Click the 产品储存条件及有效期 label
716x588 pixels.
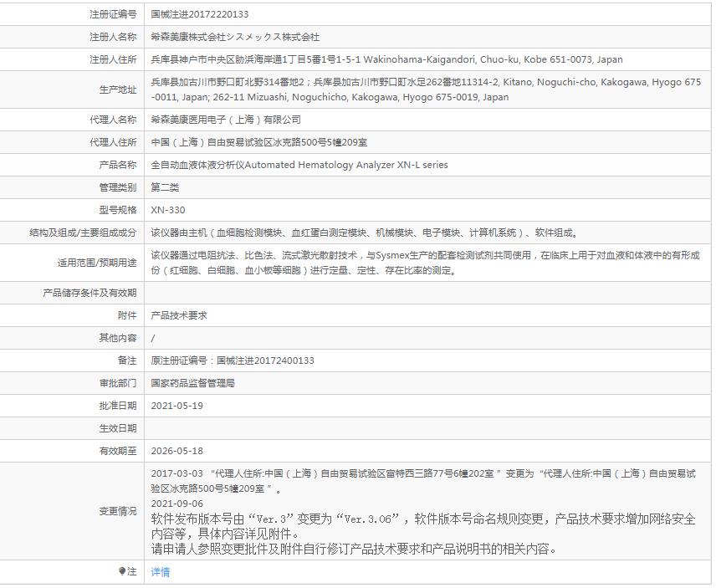click(89, 293)
